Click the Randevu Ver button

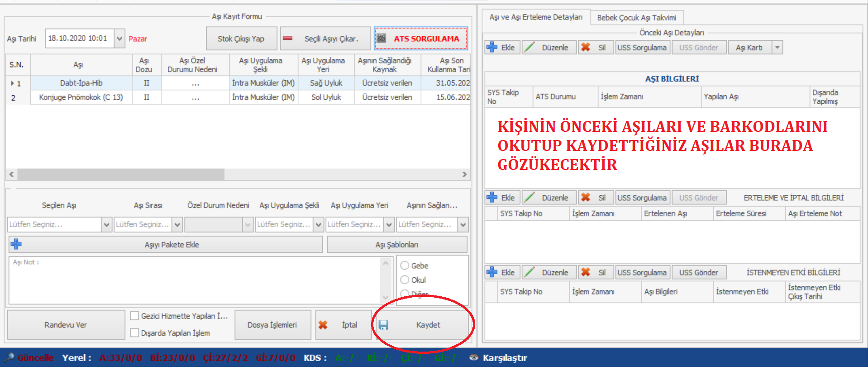66,325
